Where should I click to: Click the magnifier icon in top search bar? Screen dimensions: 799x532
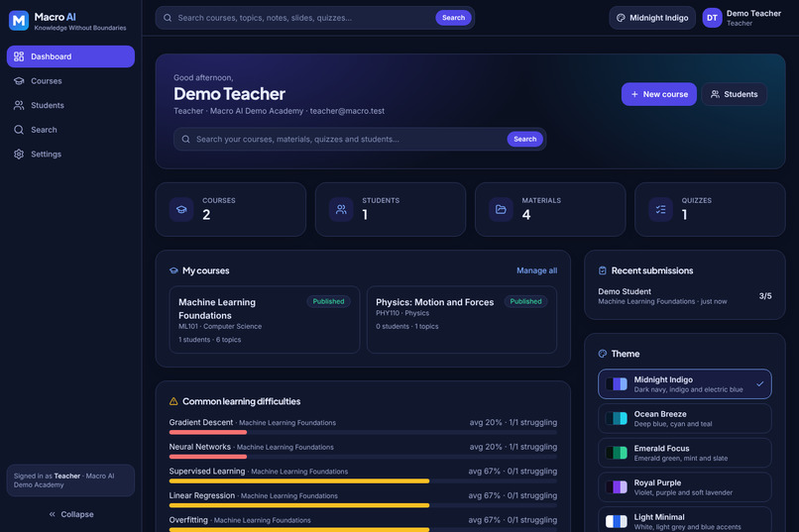tap(168, 18)
